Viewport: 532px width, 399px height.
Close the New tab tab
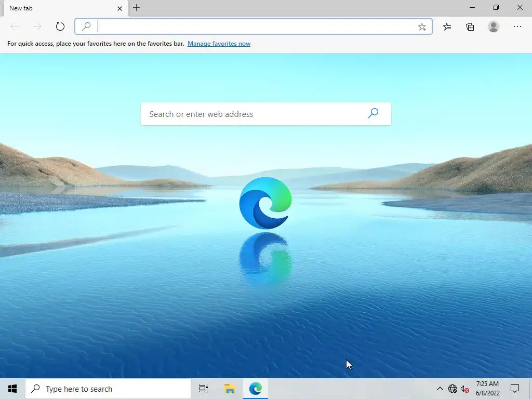pyautogui.click(x=119, y=8)
